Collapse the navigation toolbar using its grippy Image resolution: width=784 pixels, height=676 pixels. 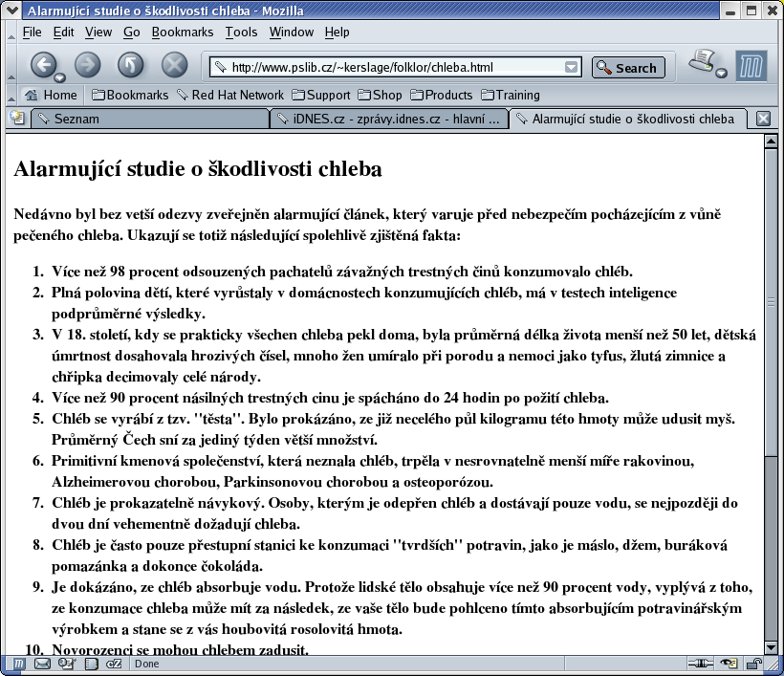pos(11,64)
